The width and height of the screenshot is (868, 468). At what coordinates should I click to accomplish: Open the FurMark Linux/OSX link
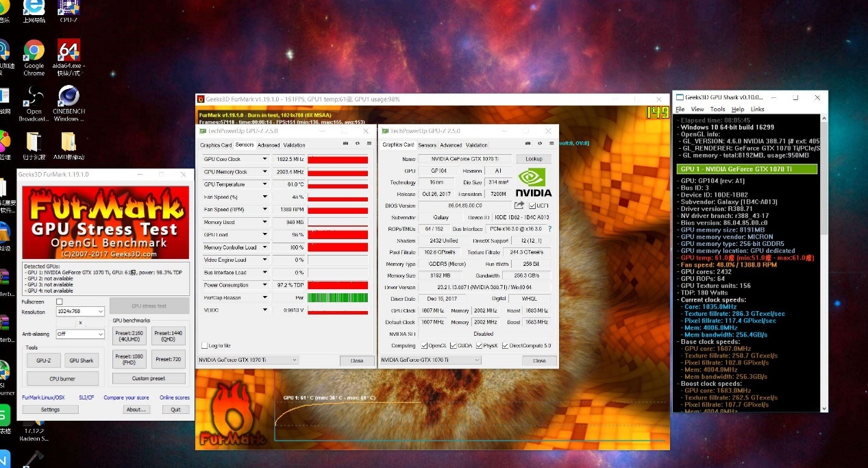coord(43,397)
